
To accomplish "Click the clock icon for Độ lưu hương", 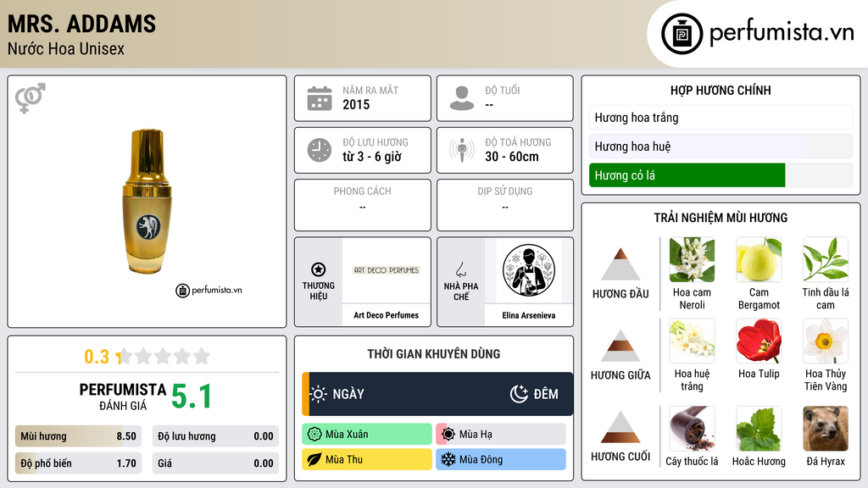I will click(320, 150).
